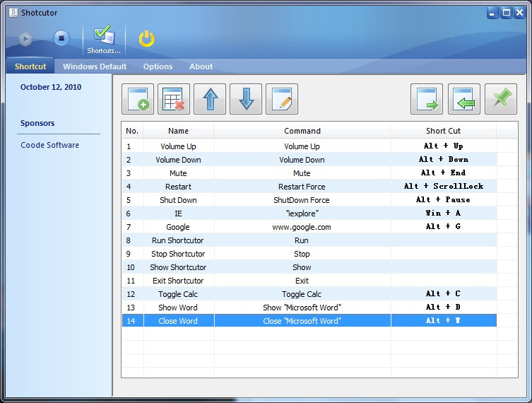Close the Shotcutor window
The width and height of the screenshot is (532, 403).
click(520, 13)
